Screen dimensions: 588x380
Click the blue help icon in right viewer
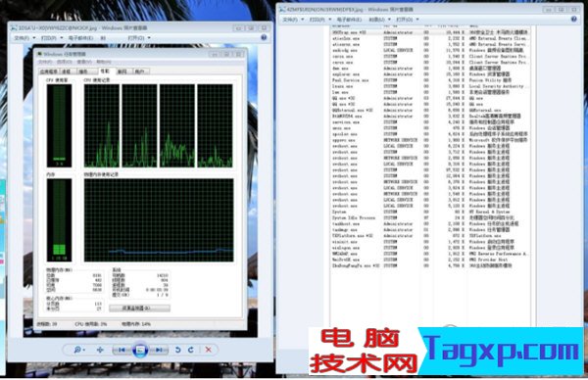pos(573,19)
